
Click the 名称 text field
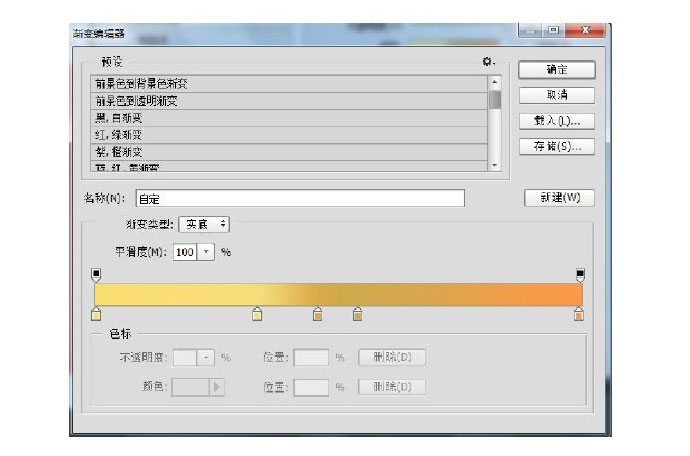click(x=300, y=199)
